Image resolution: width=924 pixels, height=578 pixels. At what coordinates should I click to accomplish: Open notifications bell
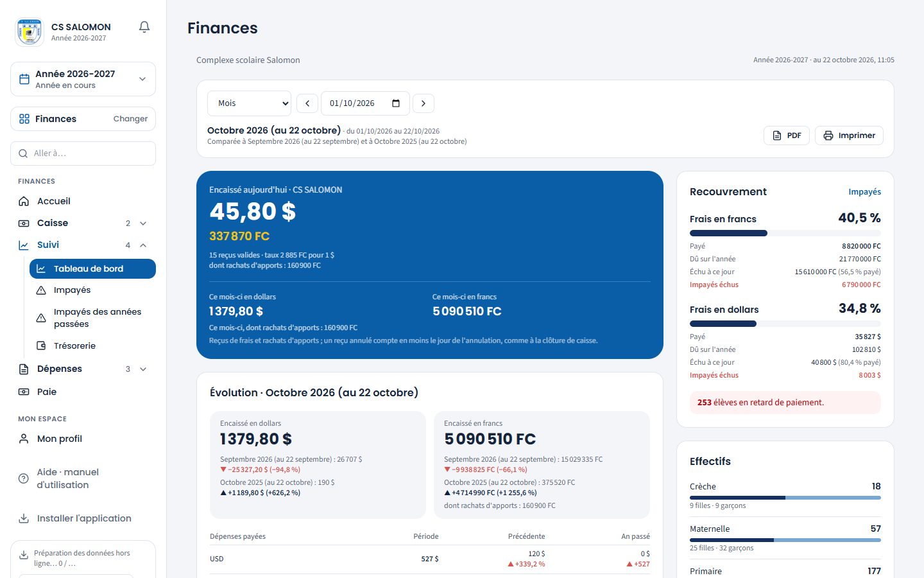(144, 27)
